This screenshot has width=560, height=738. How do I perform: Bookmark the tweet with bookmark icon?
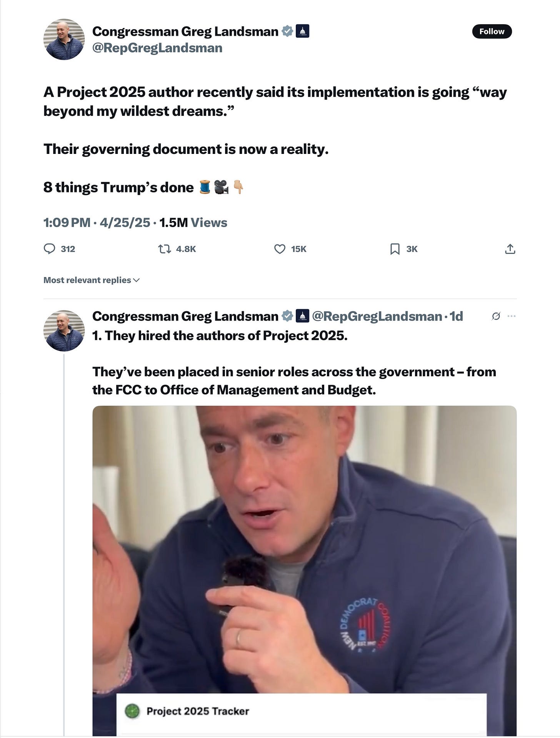(395, 249)
